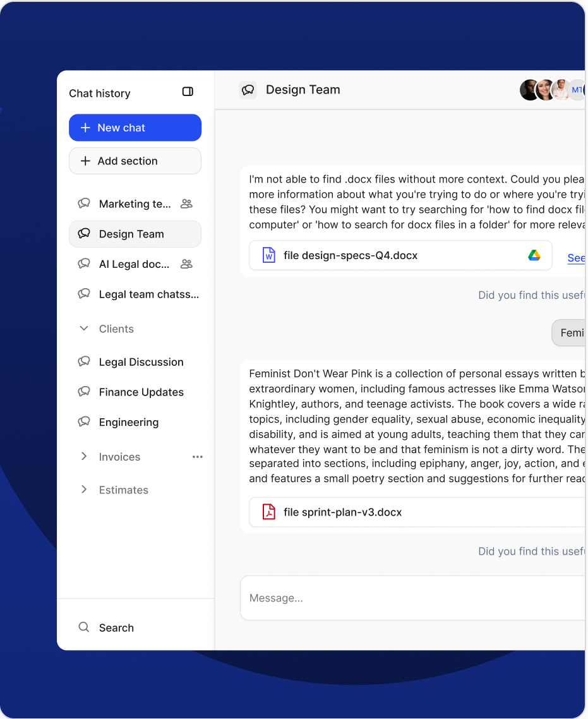Open the Finance Updates chat

click(x=141, y=392)
